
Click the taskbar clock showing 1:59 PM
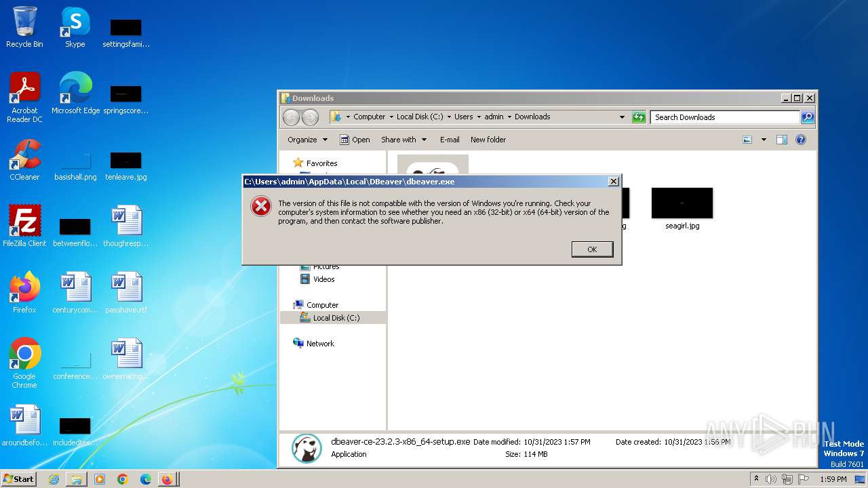click(x=833, y=479)
